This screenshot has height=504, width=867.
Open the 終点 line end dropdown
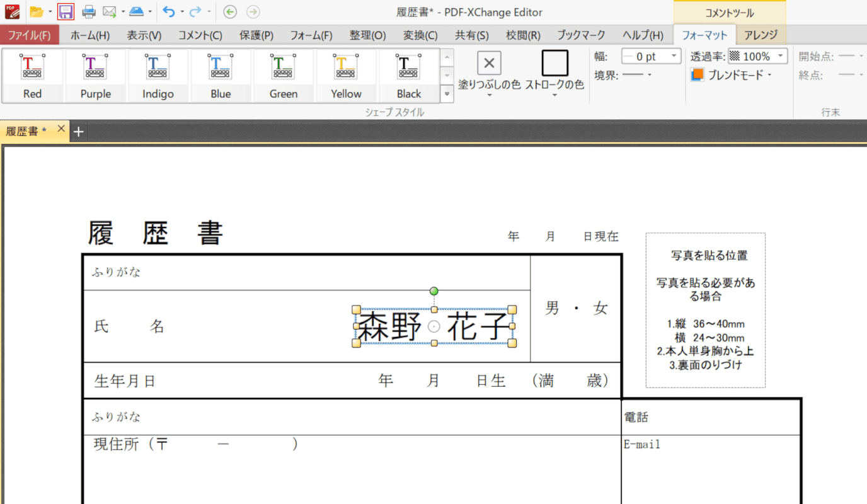851,74
